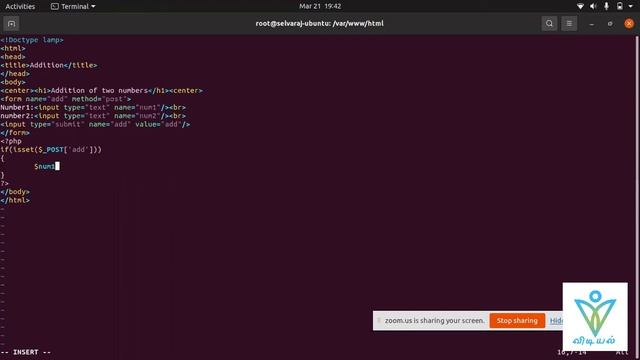Restore the terminal window size

pos(610,24)
